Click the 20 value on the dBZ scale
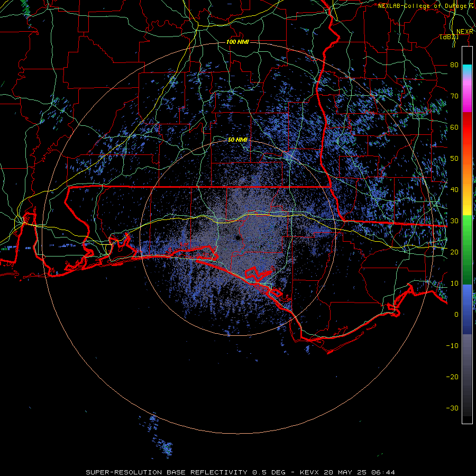476x476 pixels. point(454,252)
